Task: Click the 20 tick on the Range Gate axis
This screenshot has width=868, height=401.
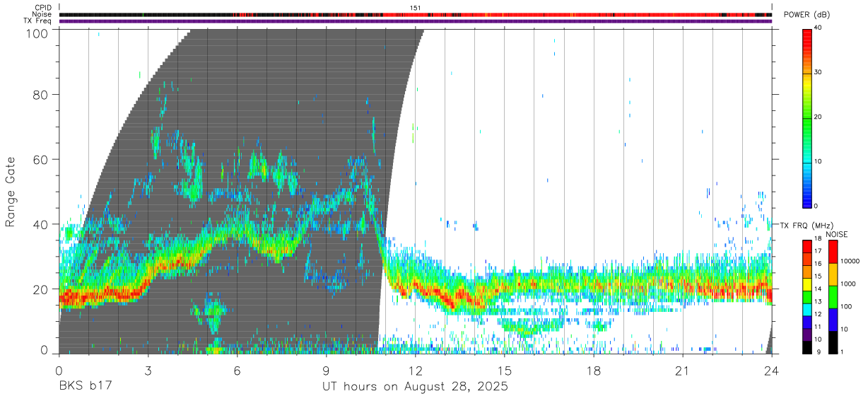Action: tap(40, 289)
